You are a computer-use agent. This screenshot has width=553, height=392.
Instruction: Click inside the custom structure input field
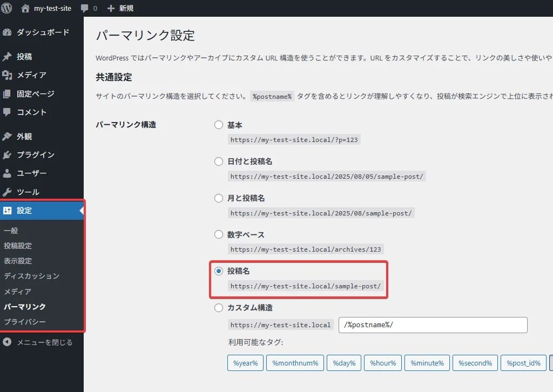432,325
